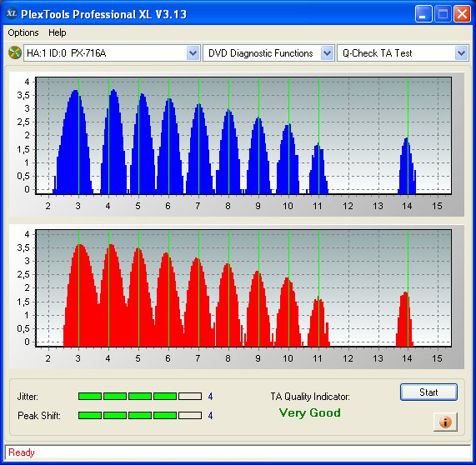The height and width of the screenshot is (465, 476).
Task: Click the blue peak at 14T in upper graph
Action: point(407,166)
